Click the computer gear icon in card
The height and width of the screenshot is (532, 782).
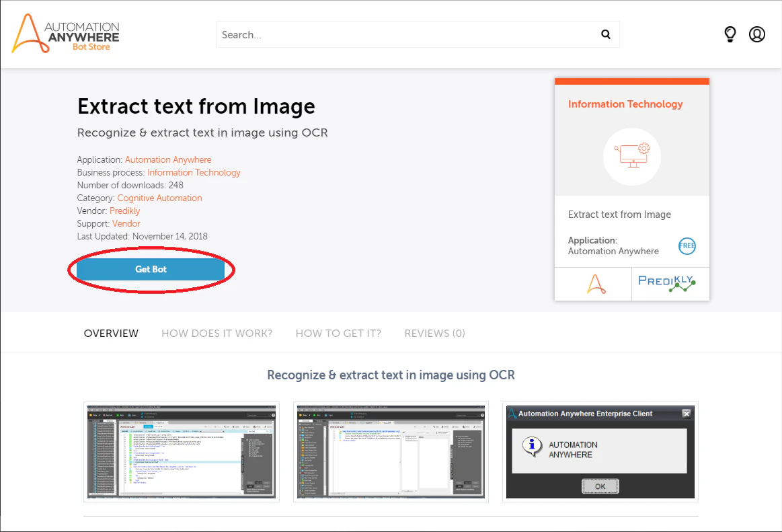(632, 156)
